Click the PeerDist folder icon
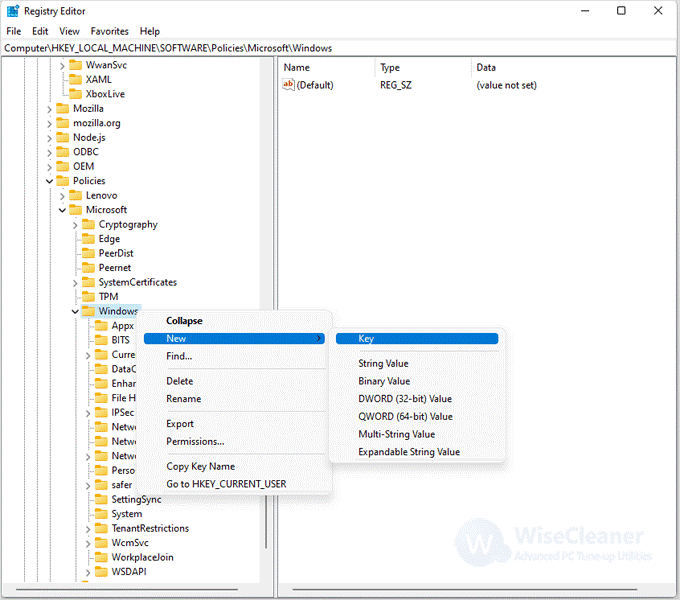Viewport: 680px width, 600px height. pyautogui.click(x=88, y=253)
